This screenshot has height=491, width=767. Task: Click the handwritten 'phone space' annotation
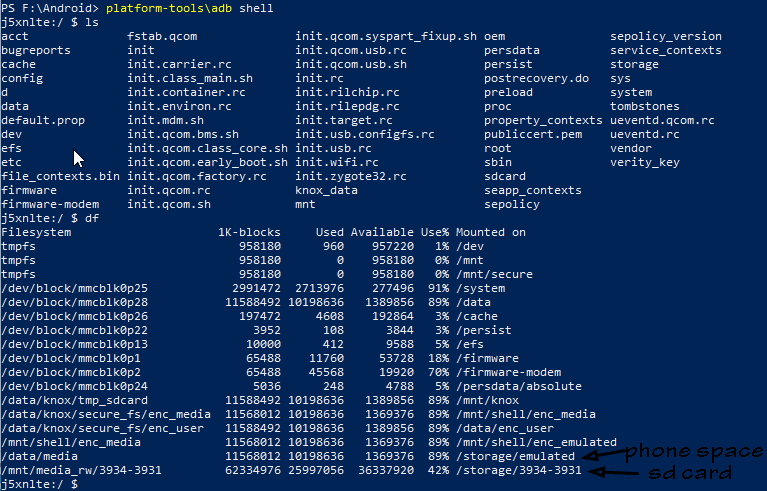(694, 450)
